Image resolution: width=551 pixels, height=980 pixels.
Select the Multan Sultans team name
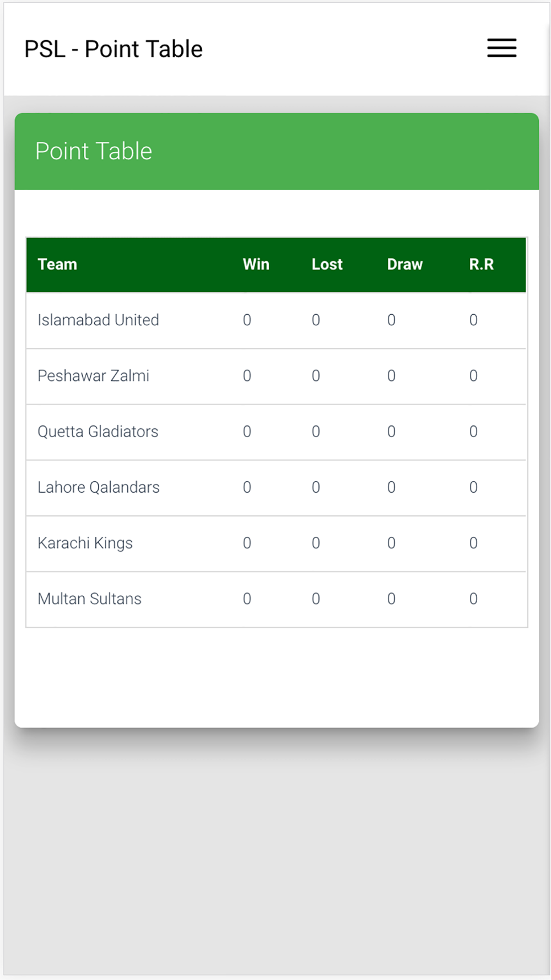89,599
